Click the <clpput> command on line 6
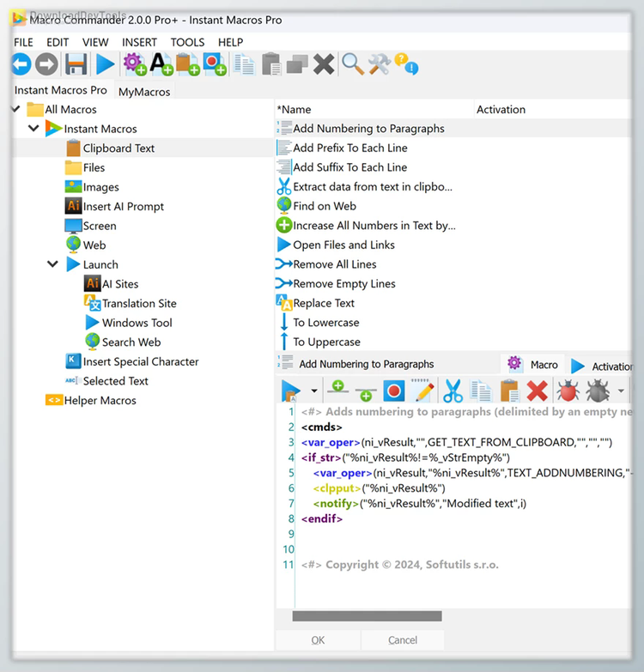644x672 pixels. point(337,488)
